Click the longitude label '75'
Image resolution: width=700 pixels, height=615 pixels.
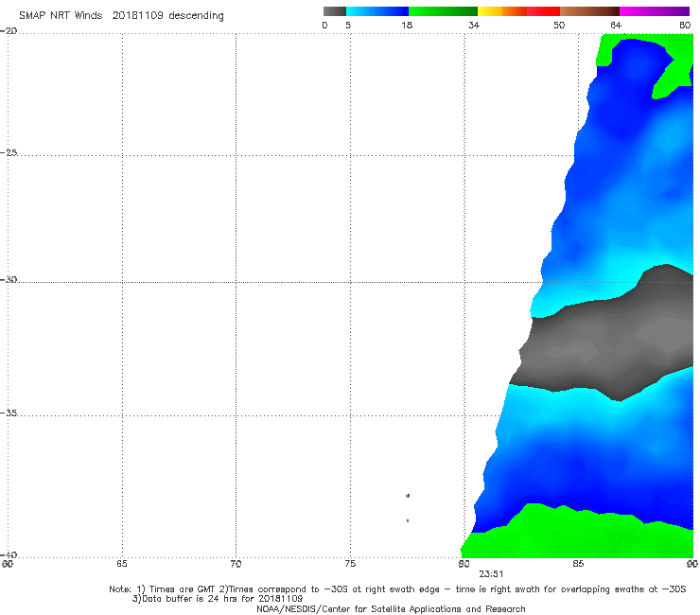[x=350, y=564]
